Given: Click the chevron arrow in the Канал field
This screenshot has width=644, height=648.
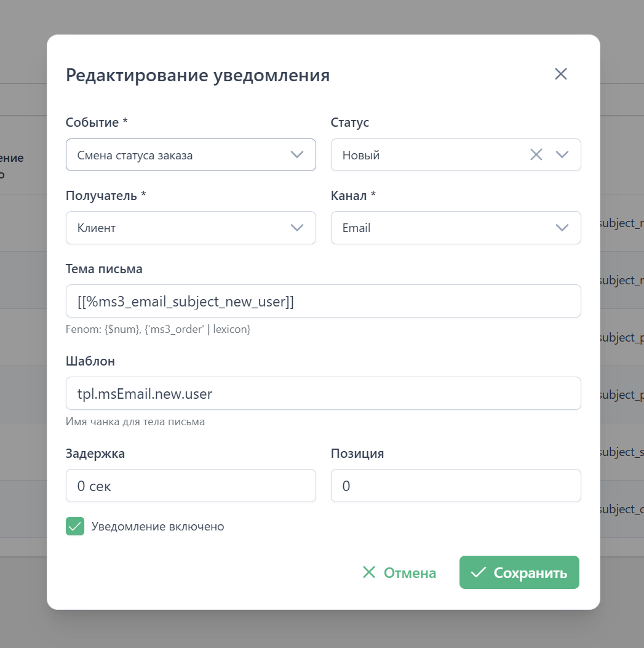Looking at the screenshot, I should 562,228.
